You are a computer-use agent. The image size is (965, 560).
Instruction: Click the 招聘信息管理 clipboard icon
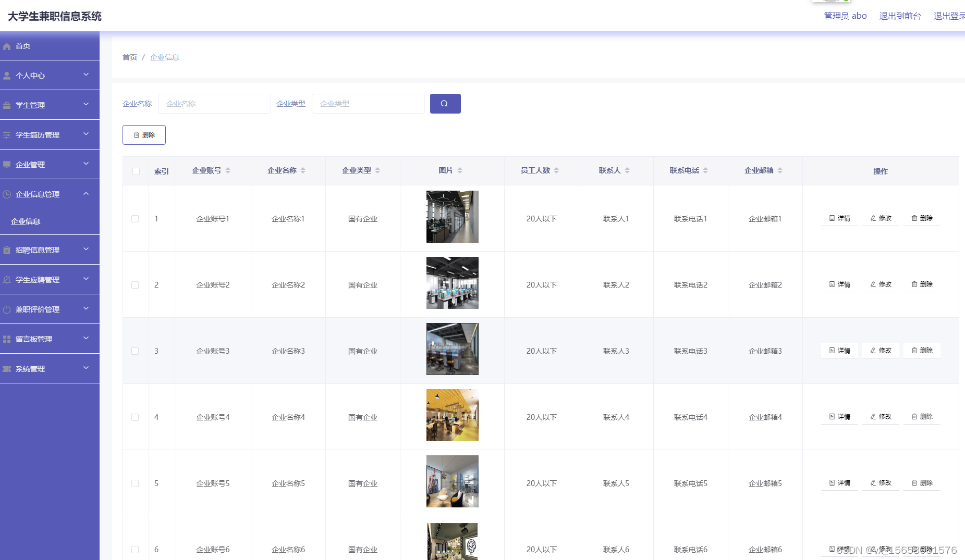pyautogui.click(x=7, y=250)
